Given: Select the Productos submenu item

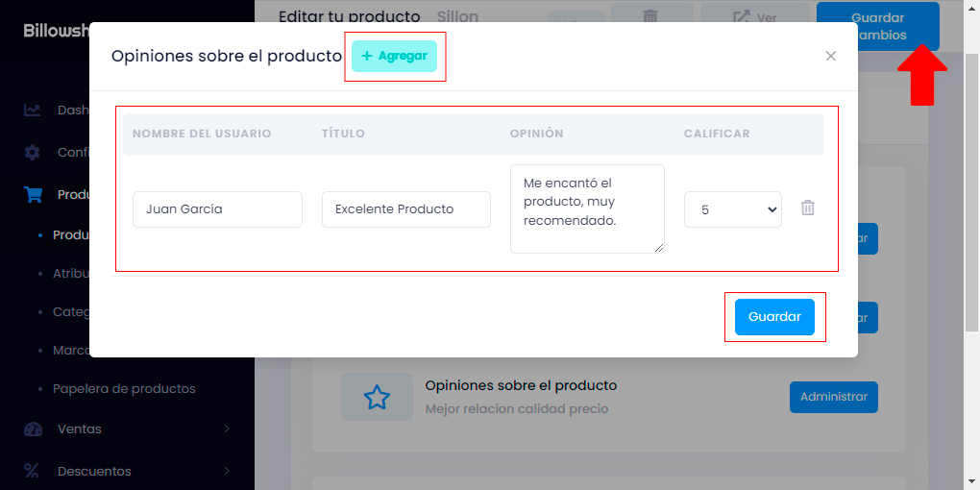Looking at the screenshot, I should [71, 235].
